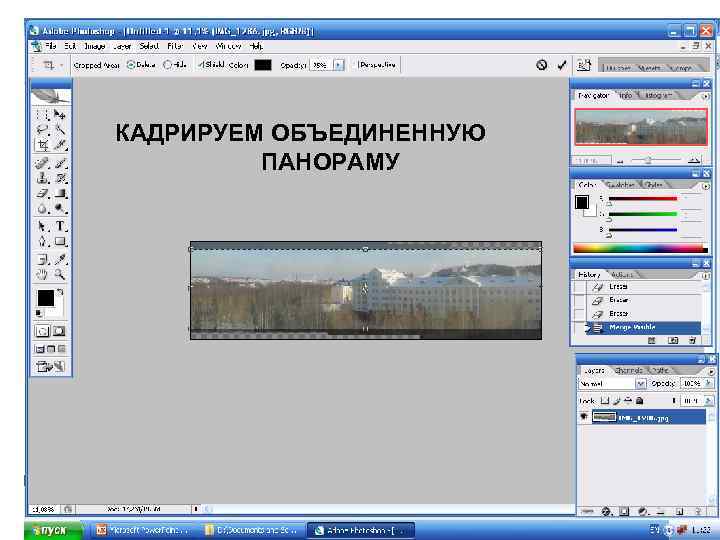This screenshot has width=720, height=540.
Task: Select the Hand tool
Action: pos(43,275)
